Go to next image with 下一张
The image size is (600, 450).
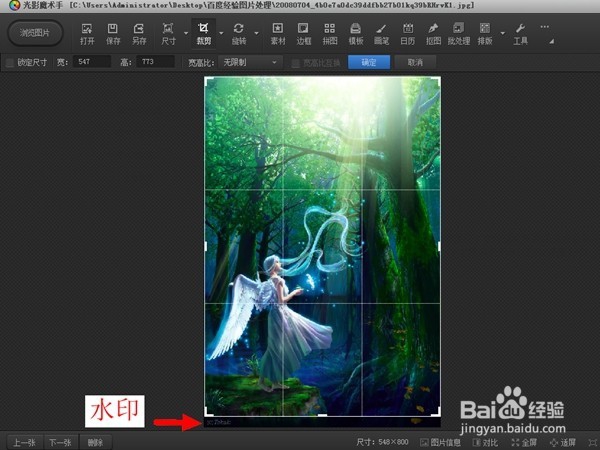[60, 442]
